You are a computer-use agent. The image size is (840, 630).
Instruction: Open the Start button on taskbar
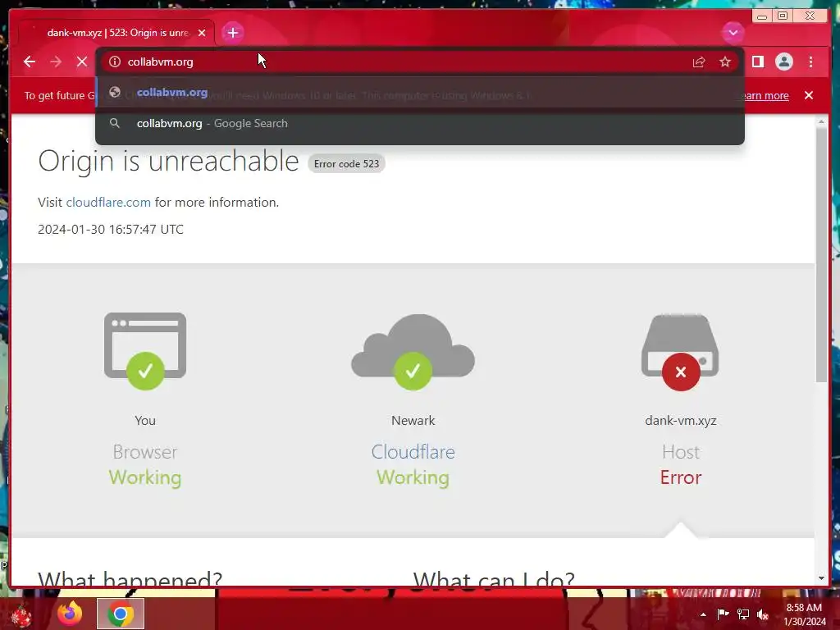point(21,615)
